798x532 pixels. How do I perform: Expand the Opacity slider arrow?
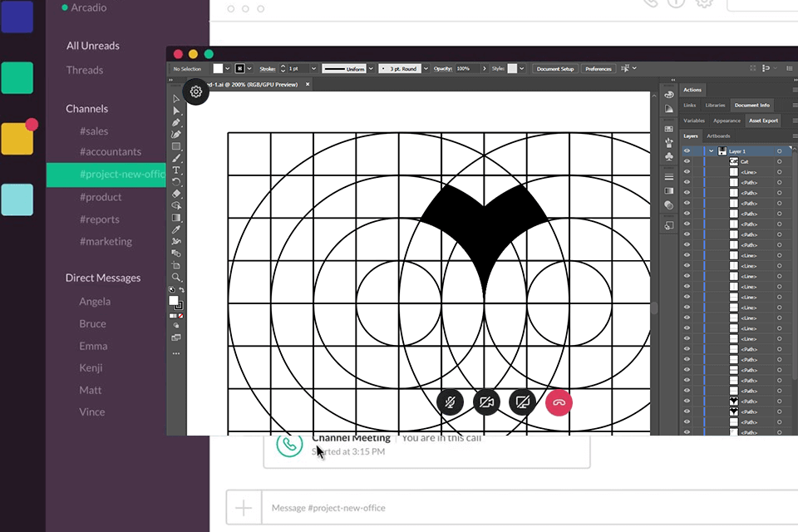click(484, 69)
